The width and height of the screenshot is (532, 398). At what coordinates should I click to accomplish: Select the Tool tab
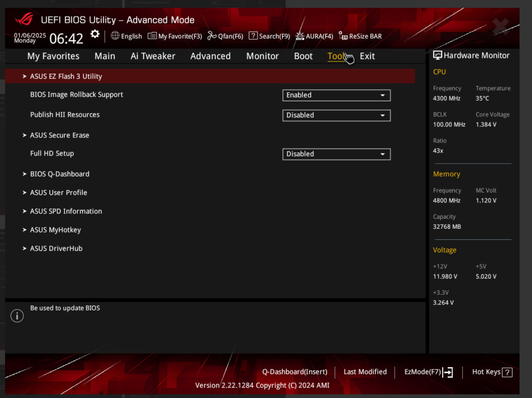pos(336,56)
